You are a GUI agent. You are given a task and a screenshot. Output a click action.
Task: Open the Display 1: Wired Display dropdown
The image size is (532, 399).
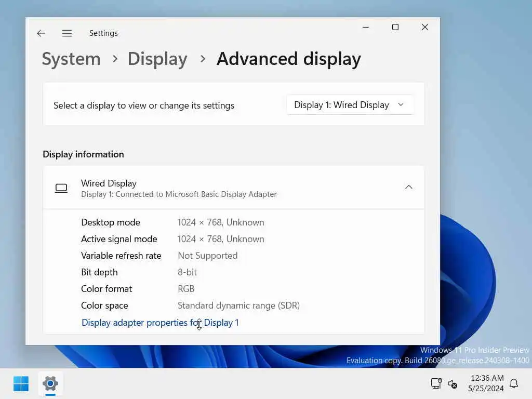click(x=350, y=105)
